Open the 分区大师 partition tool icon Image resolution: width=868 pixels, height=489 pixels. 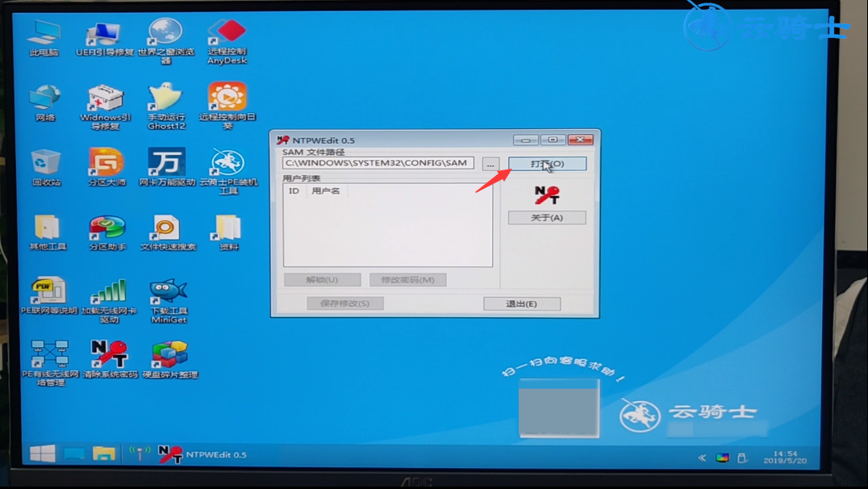[x=106, y=165]
